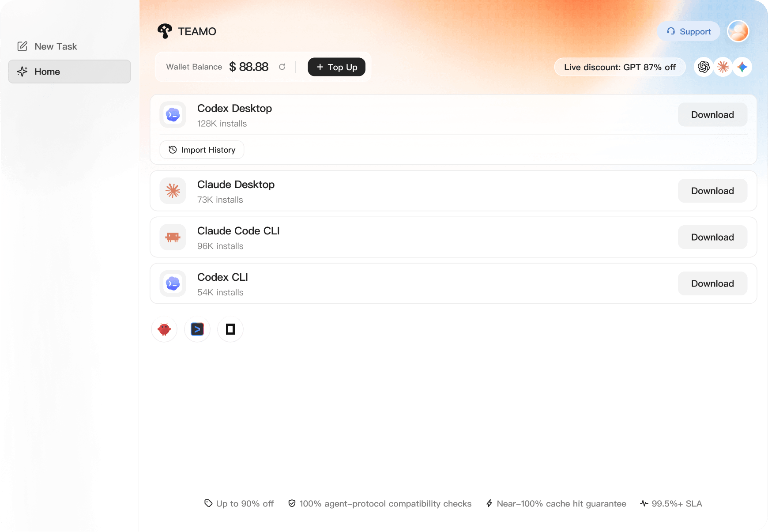Click the Home sparkle icon in sidebar
Screen dimensions: 768x532
[x=23, y=72]
